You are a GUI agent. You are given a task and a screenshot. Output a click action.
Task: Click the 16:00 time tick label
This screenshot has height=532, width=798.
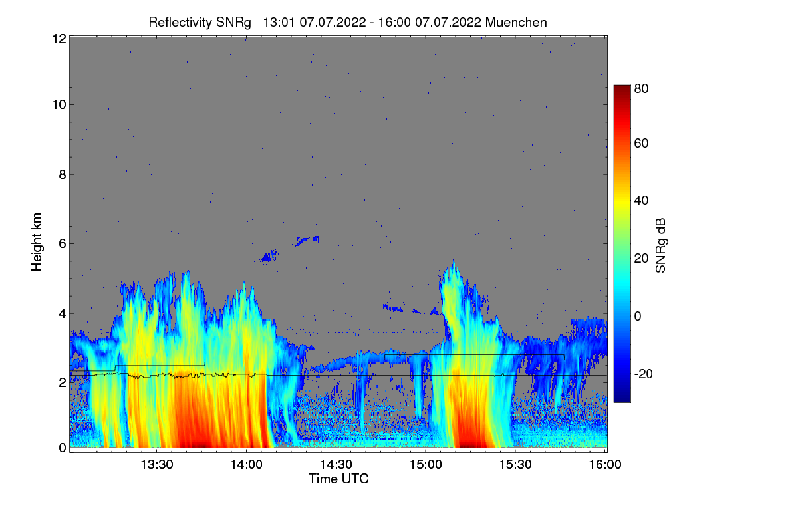pos(605,465)
